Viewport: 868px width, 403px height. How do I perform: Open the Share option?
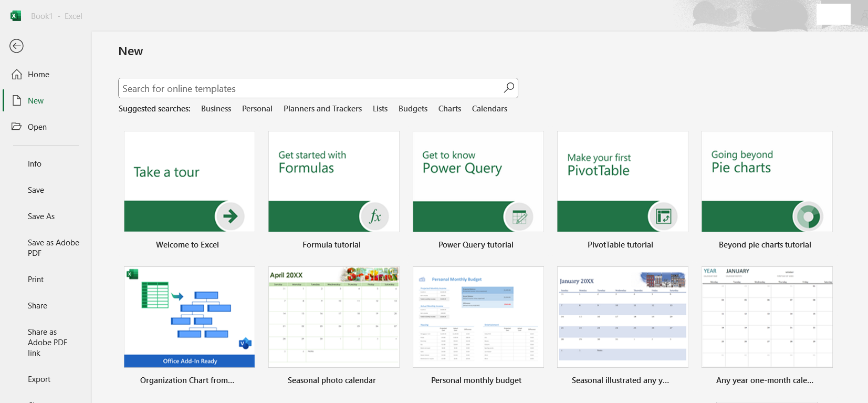point(37,306)
